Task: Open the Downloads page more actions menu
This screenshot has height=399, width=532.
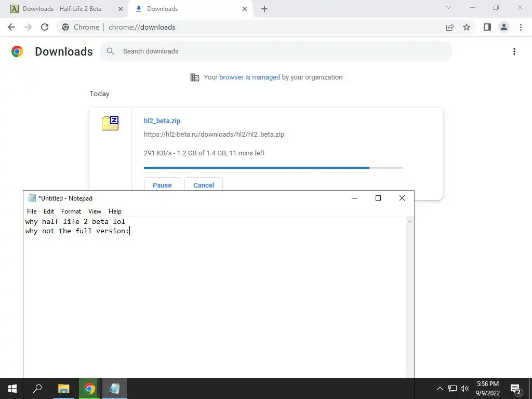Action: click(x=514, y=51)
